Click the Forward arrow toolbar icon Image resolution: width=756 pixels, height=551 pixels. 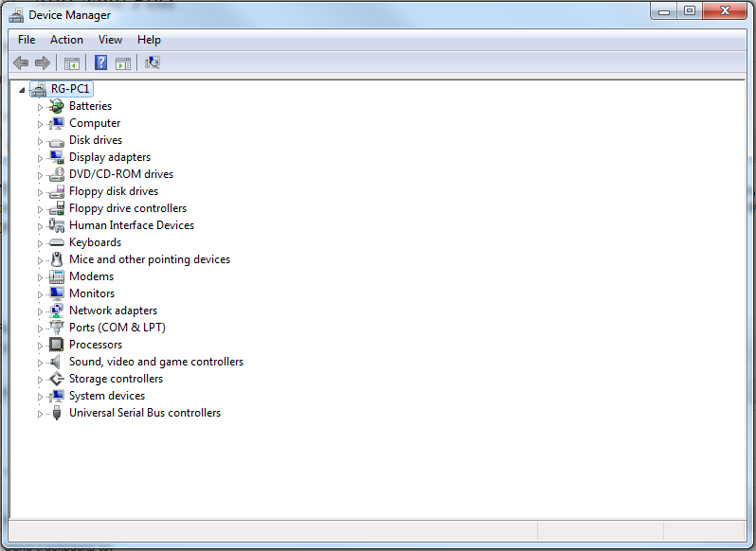43,62
